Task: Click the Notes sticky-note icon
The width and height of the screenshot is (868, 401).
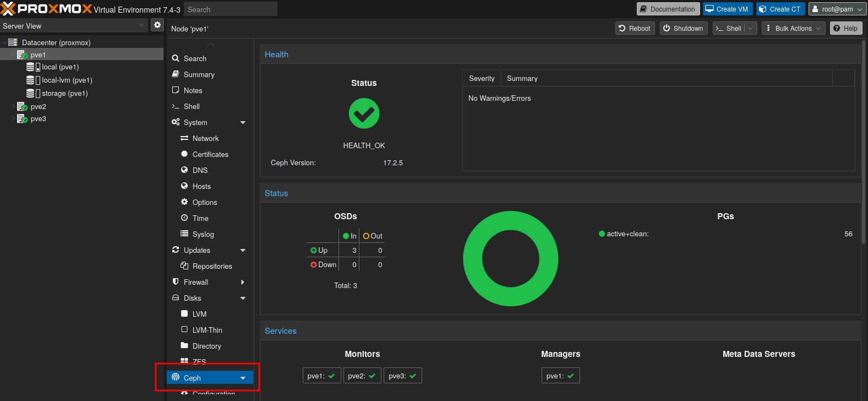Action: (176, 90)
